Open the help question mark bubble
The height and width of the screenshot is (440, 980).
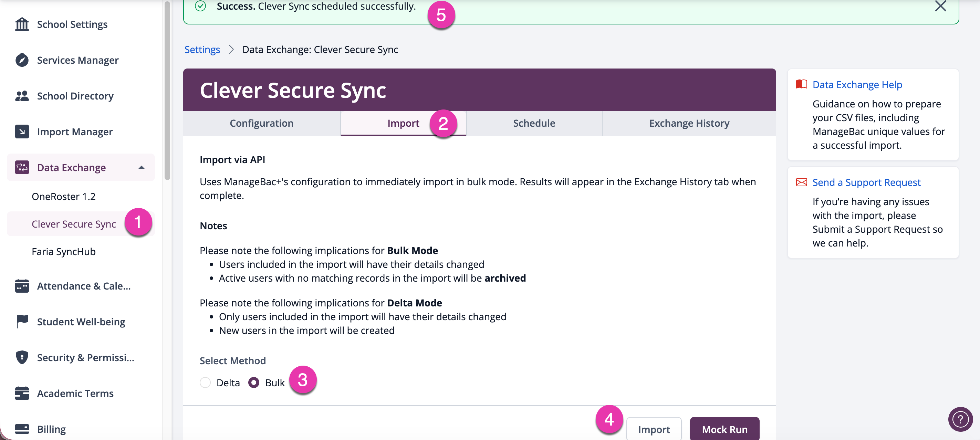(x=960, y=419)
